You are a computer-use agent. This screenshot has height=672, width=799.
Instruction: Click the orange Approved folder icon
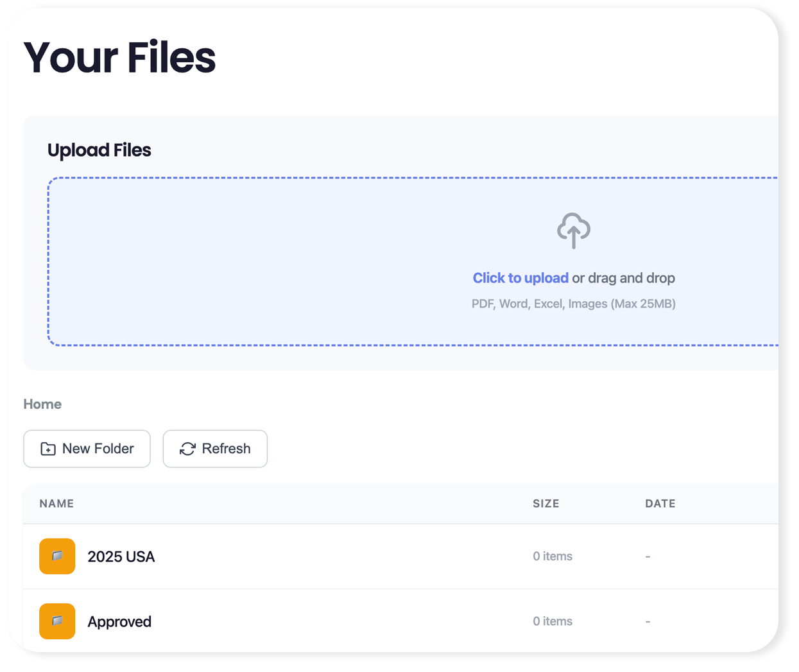(57, 621)
